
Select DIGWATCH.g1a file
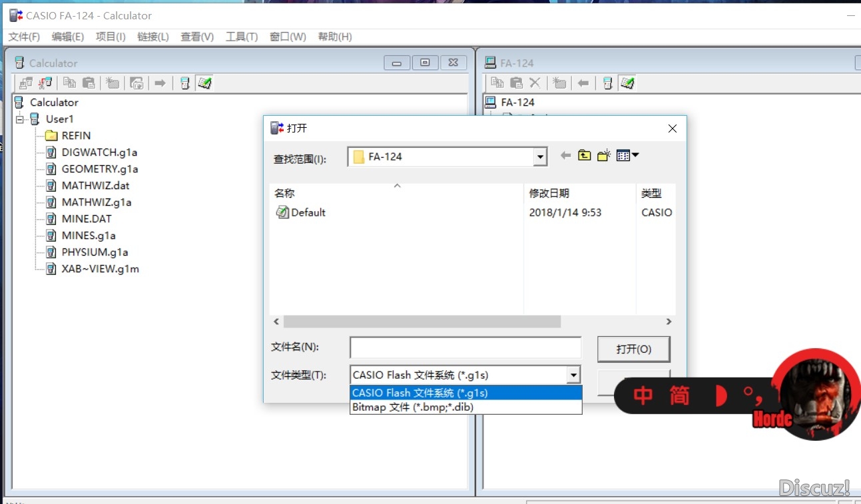[99, 152]
